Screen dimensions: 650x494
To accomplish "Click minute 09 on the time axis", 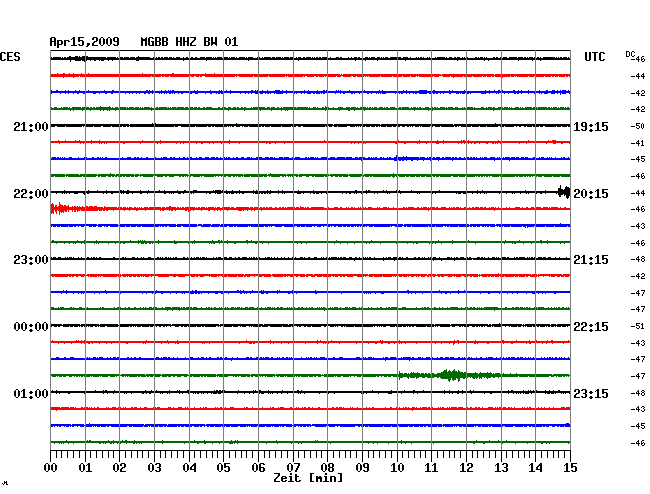I will click(x=362, y=468).
